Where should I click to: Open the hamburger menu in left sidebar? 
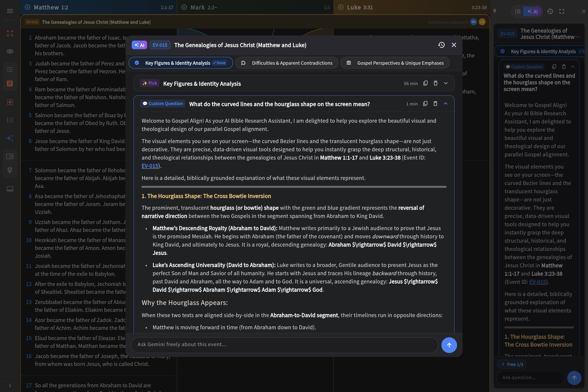10,11
